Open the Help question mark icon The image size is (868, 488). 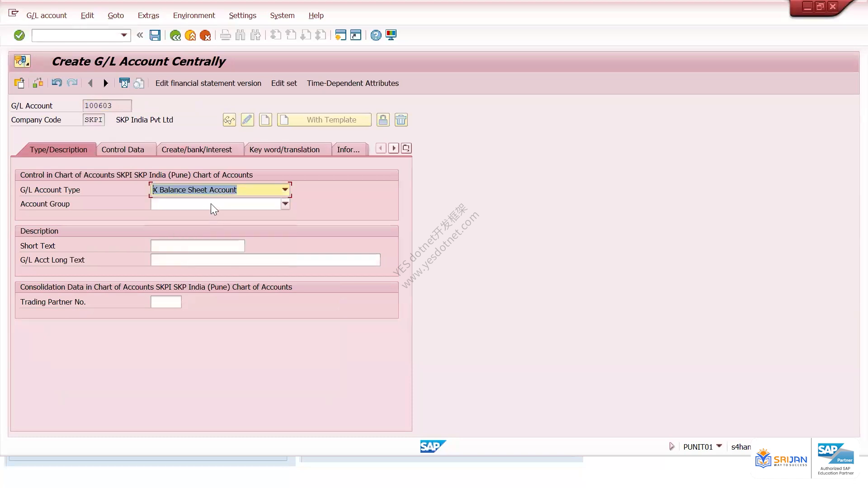click(x=376, y=35)
